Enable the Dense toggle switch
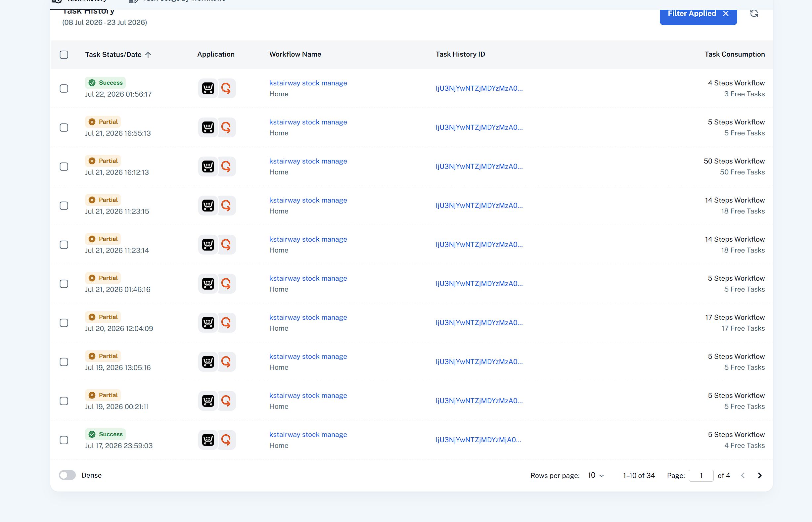This screenshot has width=812, height=522. point(67,475)
